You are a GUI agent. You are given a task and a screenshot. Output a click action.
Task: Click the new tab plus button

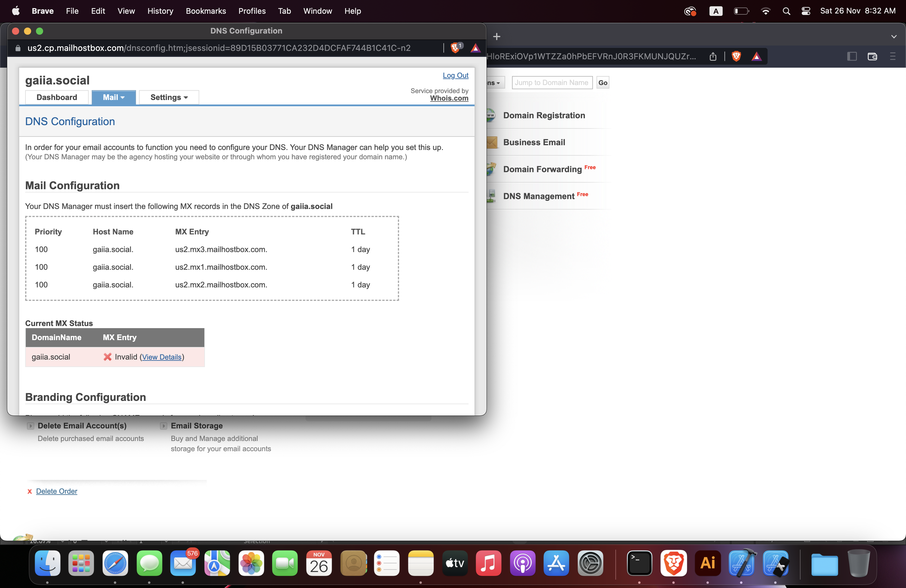pos(497,37)
